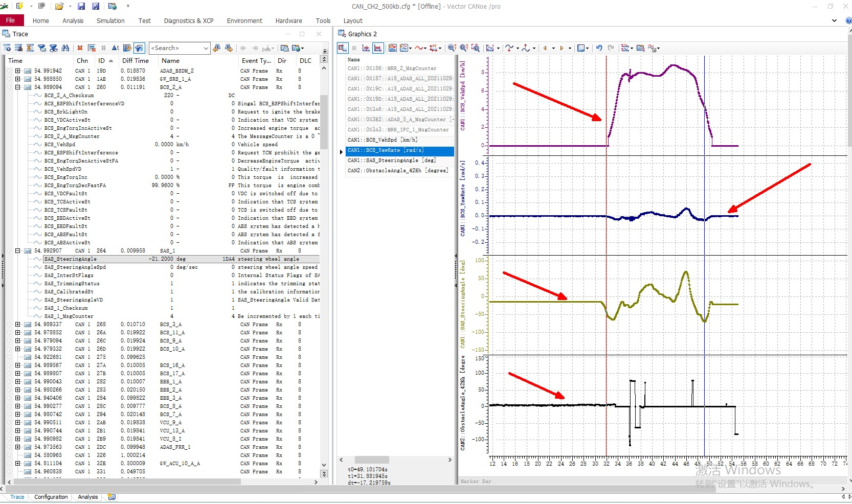This screenshot has height=504, width=852.
Task: Open the Search combo box dropdown
Action: pos(206,48)
